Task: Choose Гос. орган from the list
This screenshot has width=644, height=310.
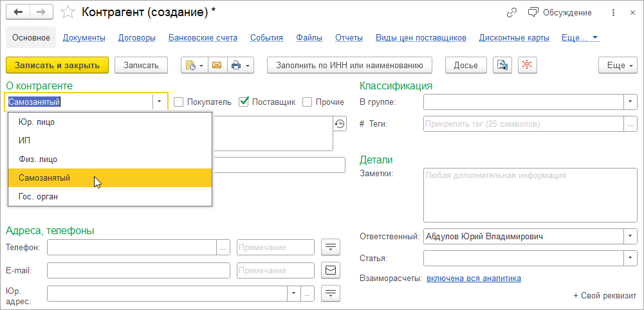Action: click(x=39, y=196)
